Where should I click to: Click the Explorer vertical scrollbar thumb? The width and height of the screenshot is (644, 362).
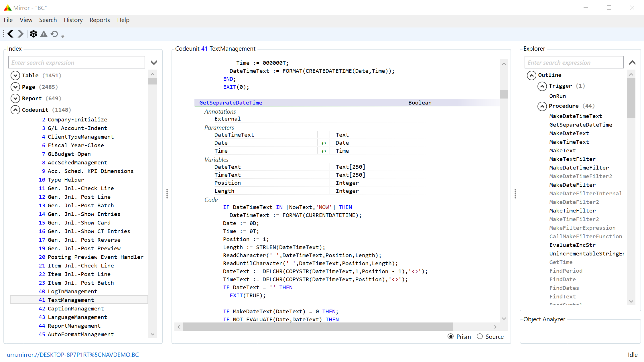pyautogui.click(x=631, y=98)
